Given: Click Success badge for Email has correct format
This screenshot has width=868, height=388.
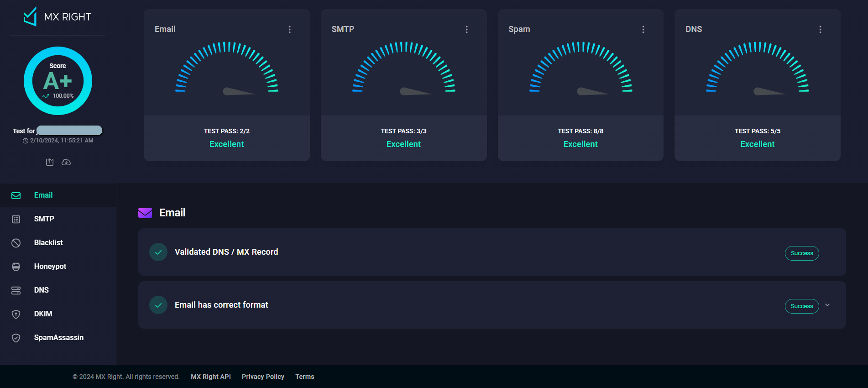Looking at the screenshot, I should tap(802, 306).
